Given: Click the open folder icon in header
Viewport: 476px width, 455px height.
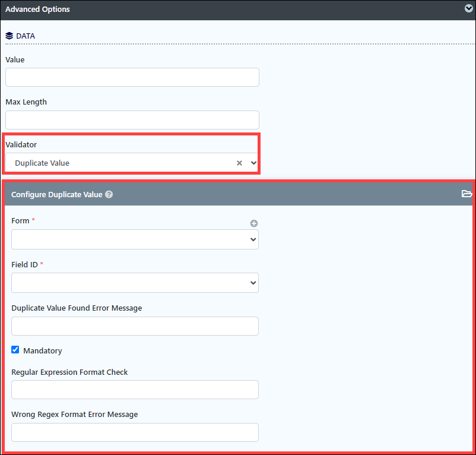Looking at the screenshot, I should (467, 194).
